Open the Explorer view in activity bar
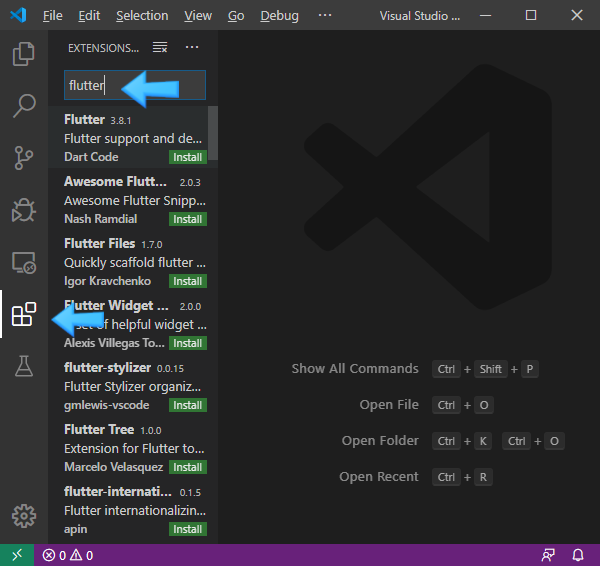The image size is (600, 566). [x=24, y=54]
